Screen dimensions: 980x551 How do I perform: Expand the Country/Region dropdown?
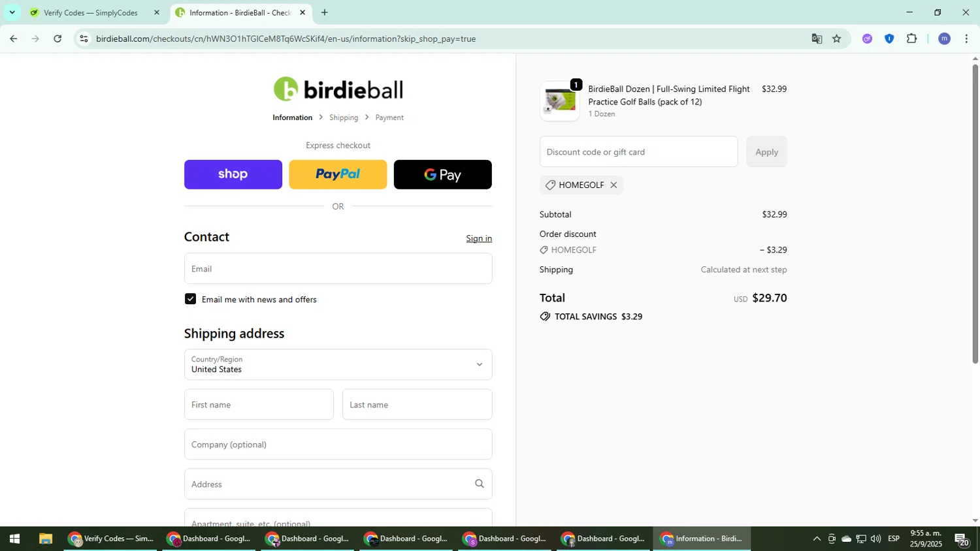click(338, 364)
